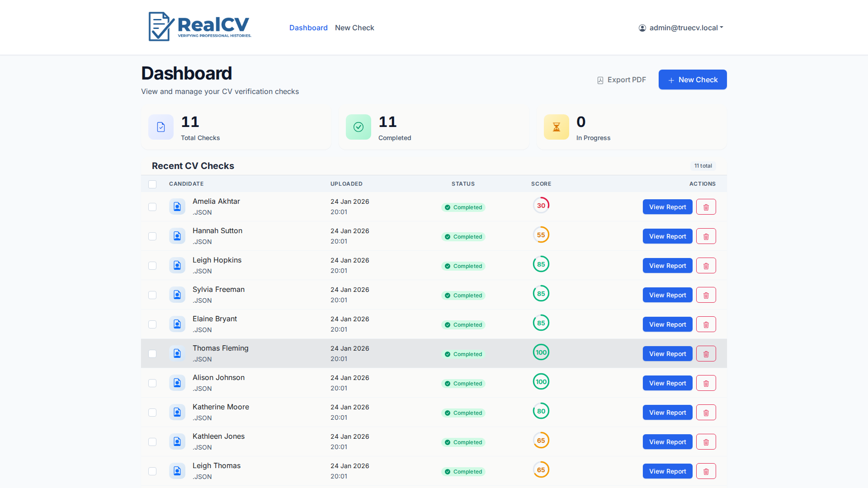Click Elaine Bryant's Completed status badge

463,325
